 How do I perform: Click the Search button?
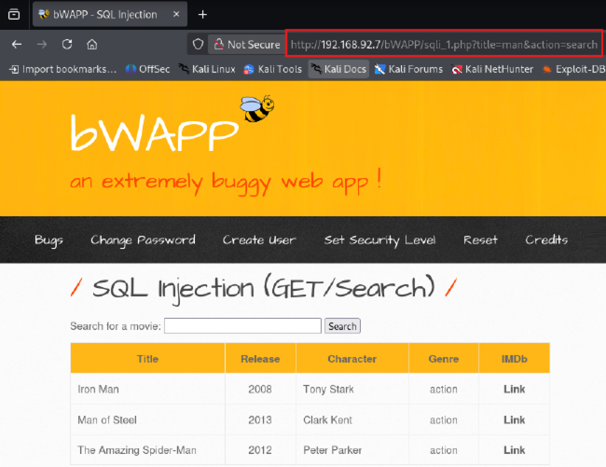[342, 326]
